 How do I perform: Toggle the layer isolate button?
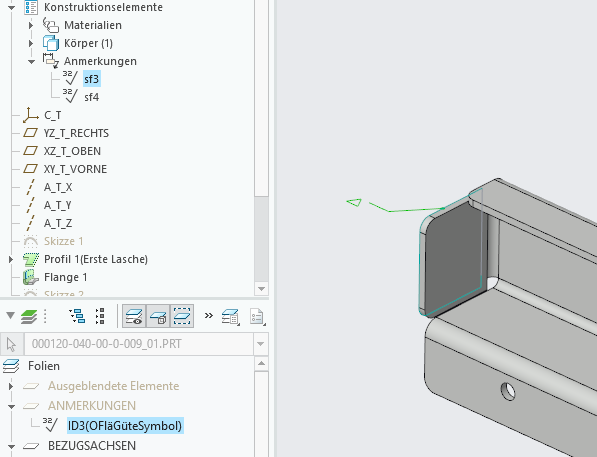point(158,316)
